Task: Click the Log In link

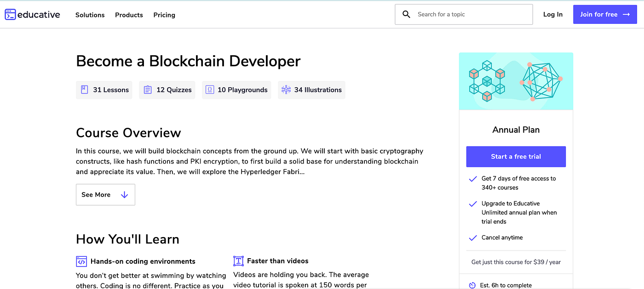Action: (x=553, y=15)
